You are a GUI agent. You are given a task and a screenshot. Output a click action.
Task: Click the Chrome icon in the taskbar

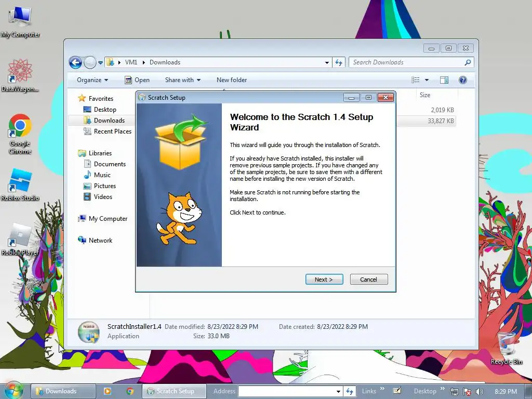(130, 391)
